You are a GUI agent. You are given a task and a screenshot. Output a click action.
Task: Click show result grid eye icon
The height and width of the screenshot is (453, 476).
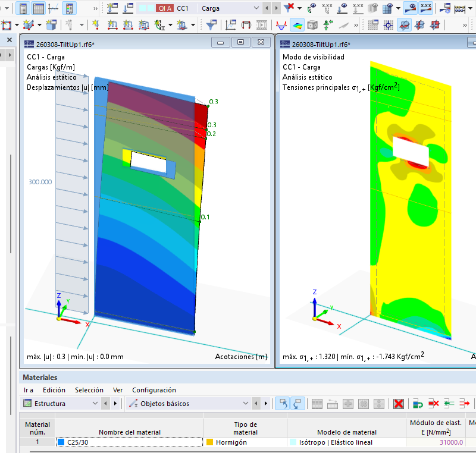[388, 8]
